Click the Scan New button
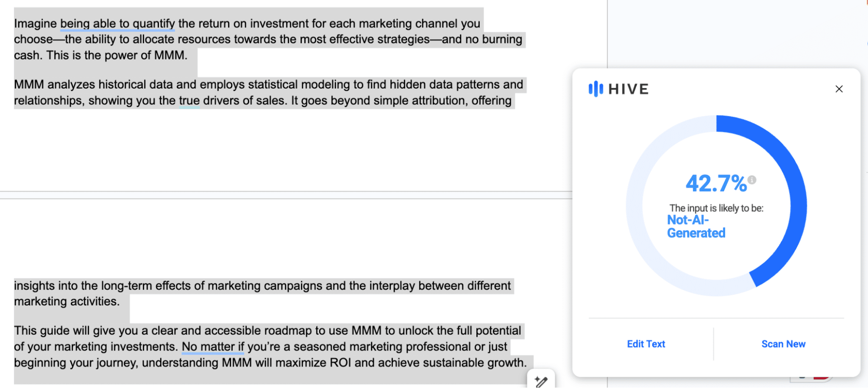 tap(783, 344)
